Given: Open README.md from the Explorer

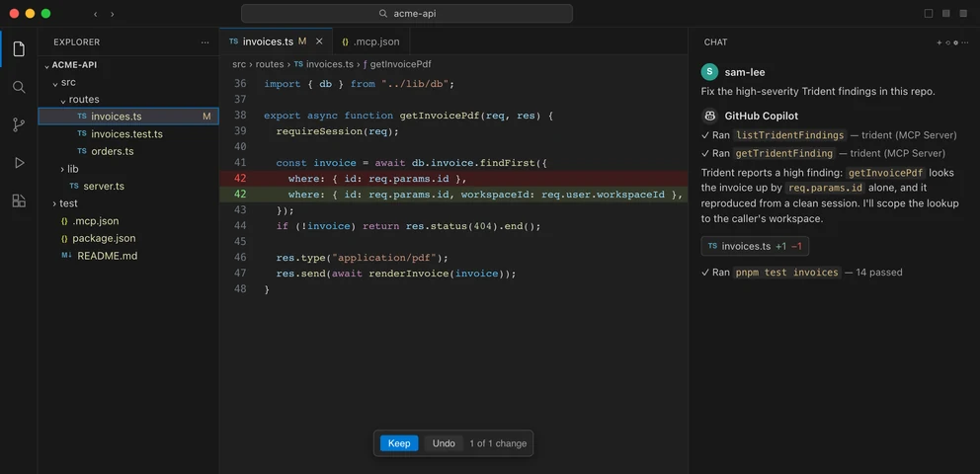Looking at the screenshot, I should [128, 256].
